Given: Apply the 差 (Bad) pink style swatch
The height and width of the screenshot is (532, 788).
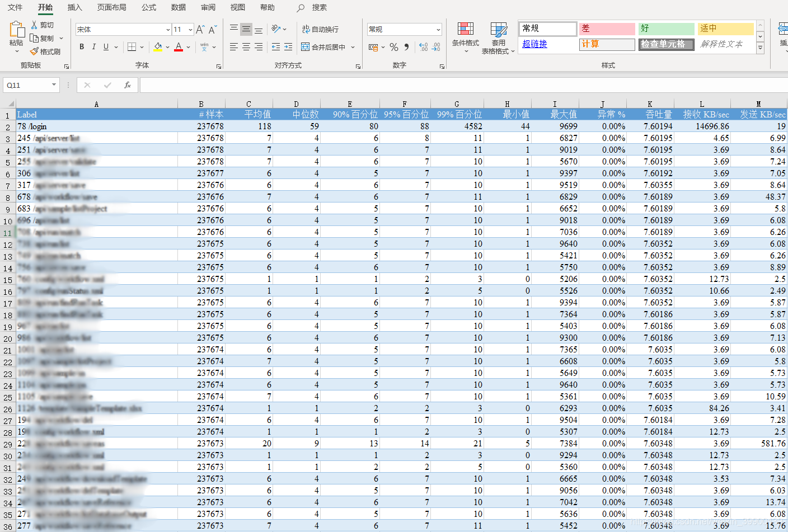Looking at the screenshot, I should pos(607,29).
